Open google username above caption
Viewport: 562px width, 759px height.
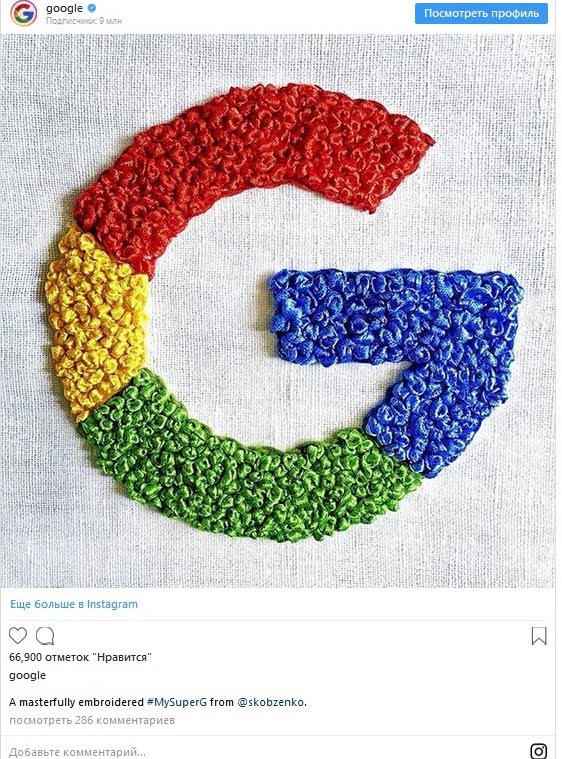click(28, 675)
